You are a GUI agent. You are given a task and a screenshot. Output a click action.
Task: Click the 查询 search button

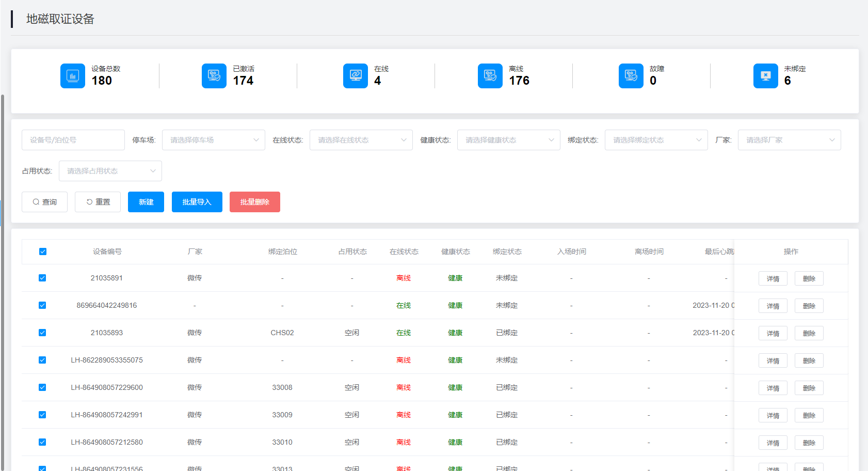(x=44, y=202)
